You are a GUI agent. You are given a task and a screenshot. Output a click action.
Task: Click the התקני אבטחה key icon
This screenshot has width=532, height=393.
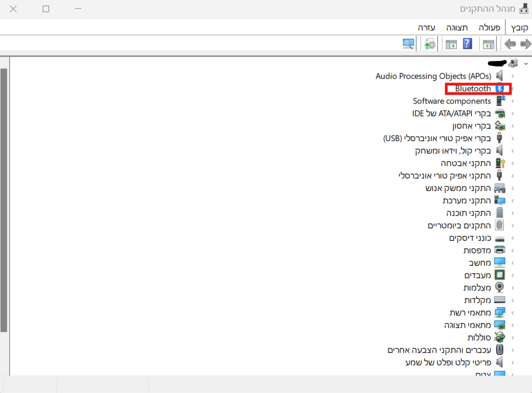(500, 163)
